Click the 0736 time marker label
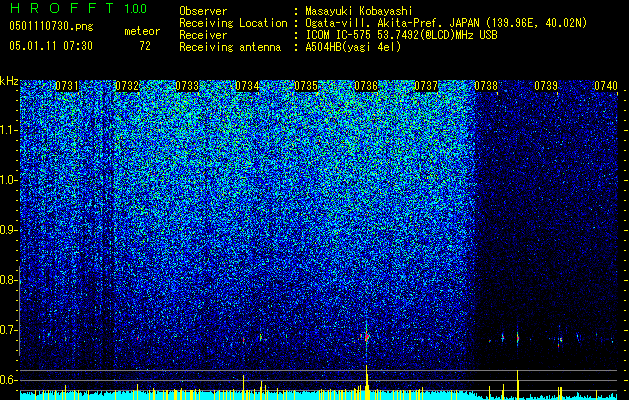 pyautogui.click(x=366, y=86)
